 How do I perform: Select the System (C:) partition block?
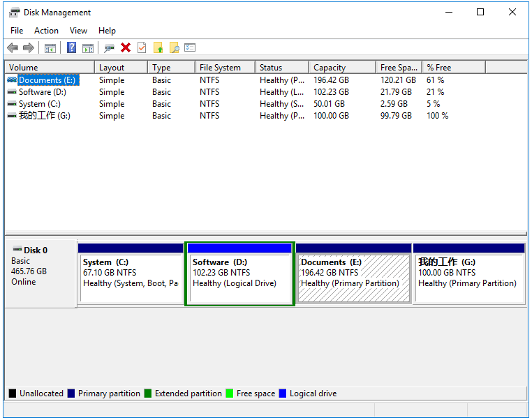tap(131, 274)
